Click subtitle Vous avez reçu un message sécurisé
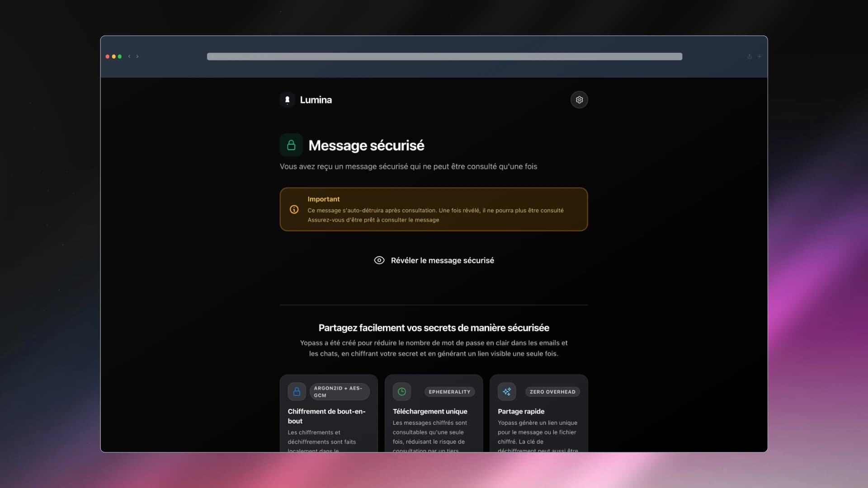The image size is (868, 488). [408, 166]
